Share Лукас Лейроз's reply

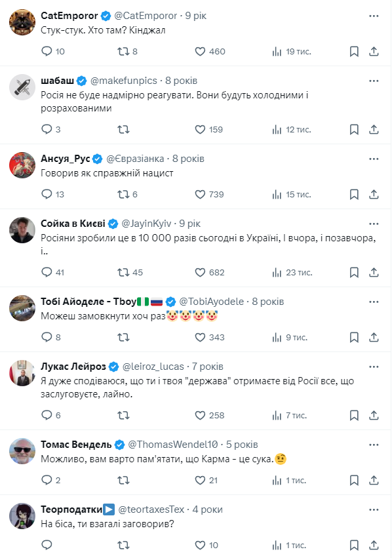pyautogui.click(x=374, y=415)
